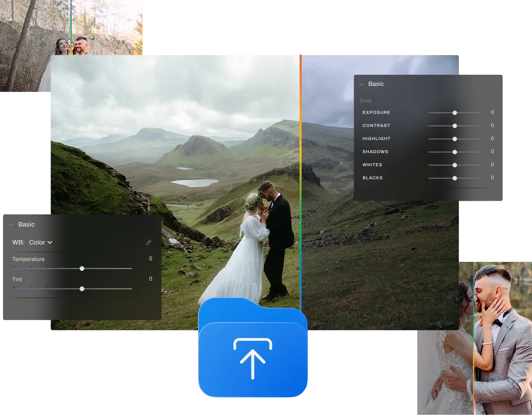The image size is (532, 415).
Task: Click the Temperature slider handle
Action: point(82,269)
